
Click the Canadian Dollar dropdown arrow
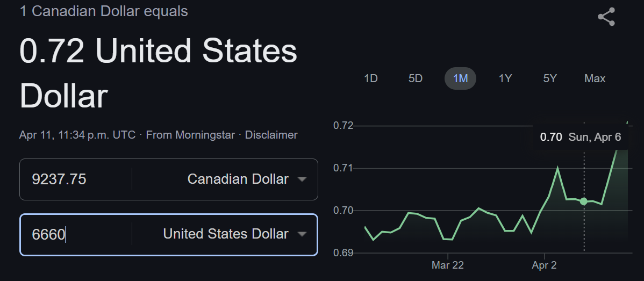pyautogui.click(x=302, y=179)
